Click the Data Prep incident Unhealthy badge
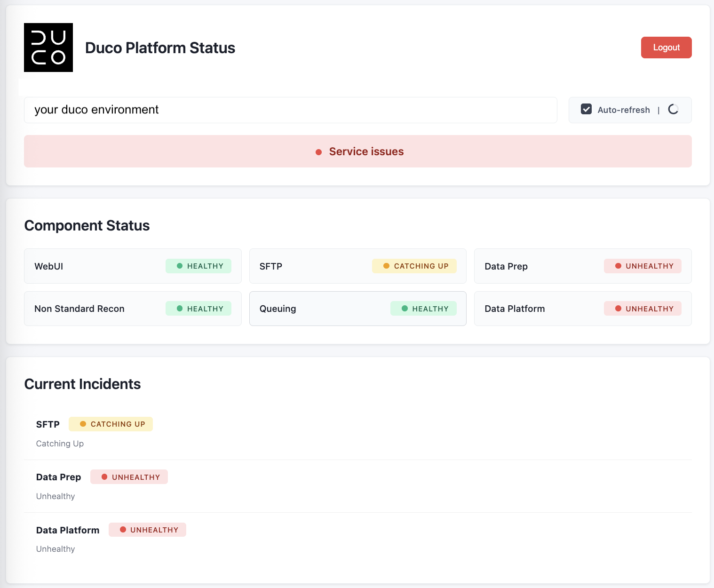 [129, 477]
